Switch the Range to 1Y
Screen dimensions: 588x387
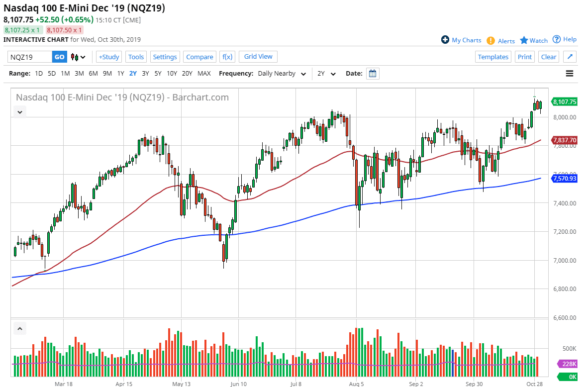[120, 73]
